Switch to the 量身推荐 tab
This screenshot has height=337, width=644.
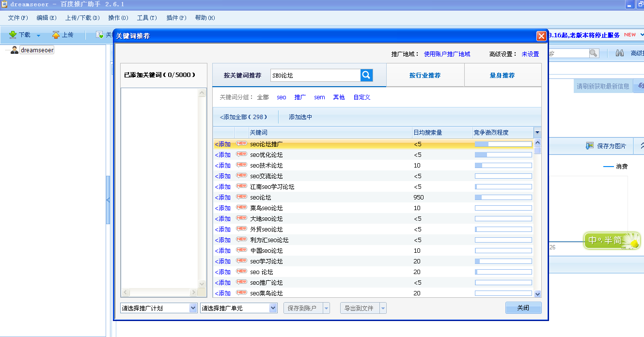(x=502, y=76)
